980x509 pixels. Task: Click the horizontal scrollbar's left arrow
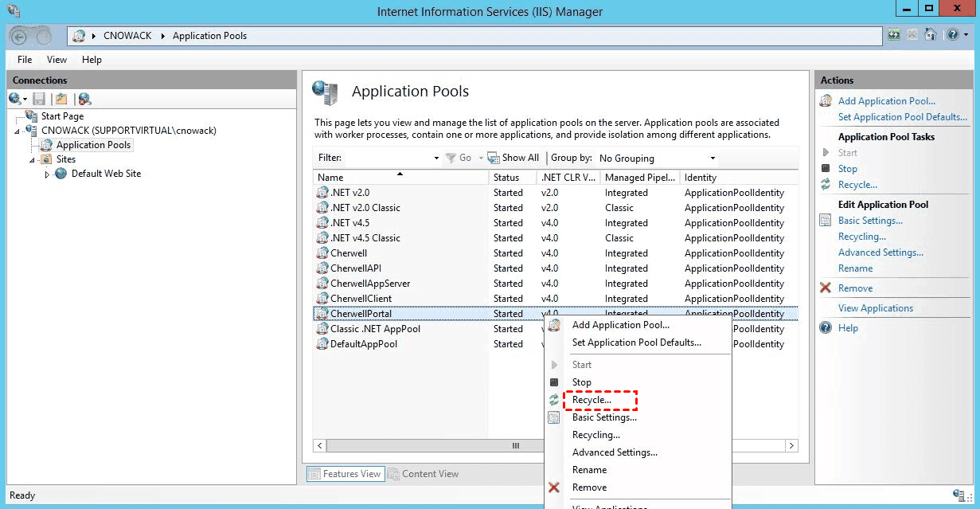point(320,446)
